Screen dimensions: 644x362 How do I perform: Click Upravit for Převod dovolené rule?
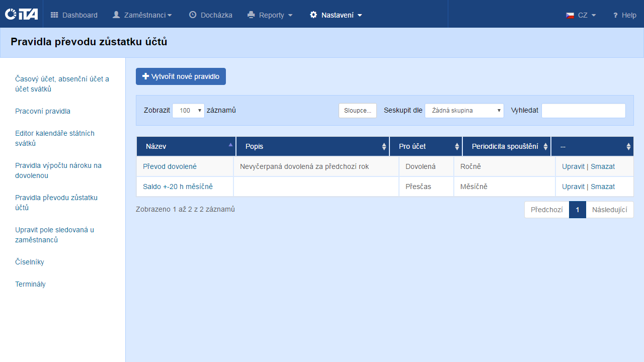pyautogui.click(x=573, y=166)
